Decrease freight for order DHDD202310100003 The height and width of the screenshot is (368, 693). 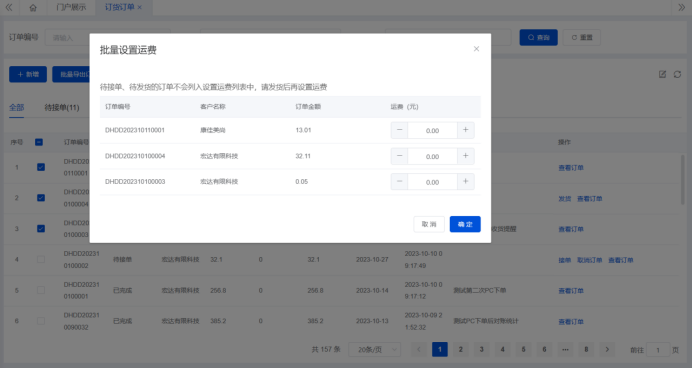point(399,182)
